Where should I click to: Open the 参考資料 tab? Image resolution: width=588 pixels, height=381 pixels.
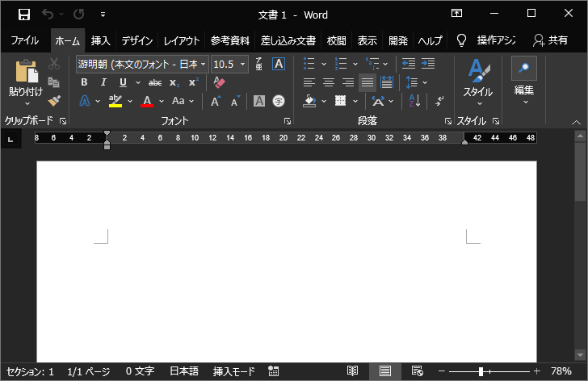click(230, 40)
